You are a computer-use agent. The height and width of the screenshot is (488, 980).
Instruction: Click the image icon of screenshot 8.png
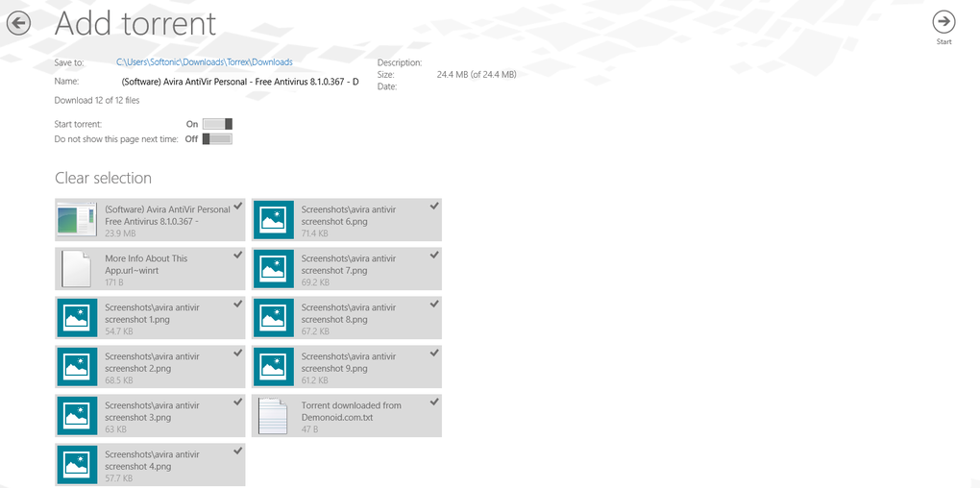click(273, 318)
